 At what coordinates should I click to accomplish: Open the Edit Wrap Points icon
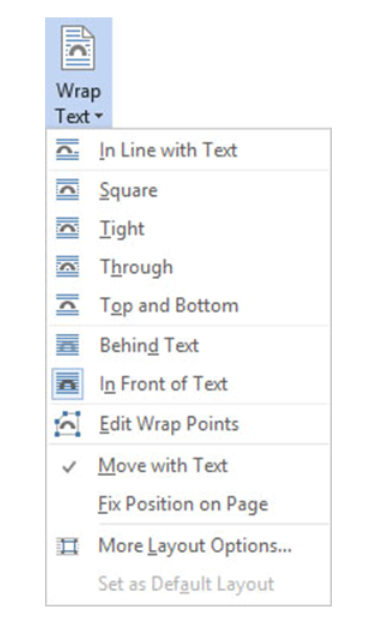click(x=67, y=424)
